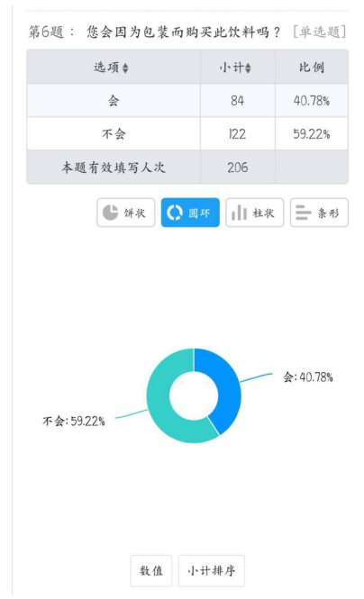Image resolution: width=364 pixels, height=599 pixels.
Task: Select the 不会 table row
Action: [187, 133]
